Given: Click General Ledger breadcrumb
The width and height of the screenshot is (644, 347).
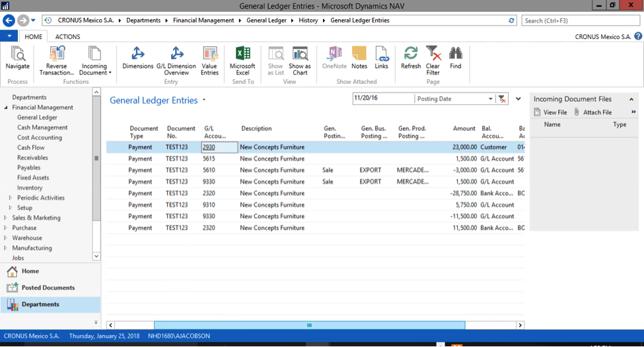Looking at the screenshot, I should (x=266, y=20).
